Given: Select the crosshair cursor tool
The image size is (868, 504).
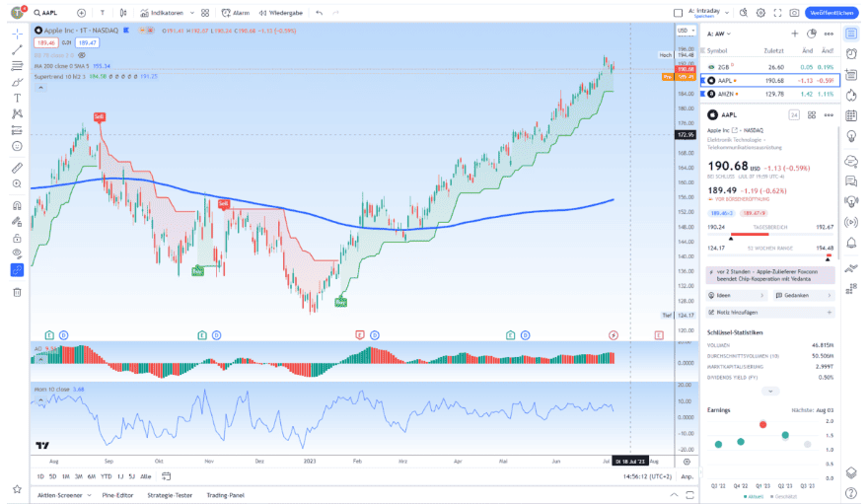Looking at the screenshot, I should pyautogui.click(x=17, y=35).
